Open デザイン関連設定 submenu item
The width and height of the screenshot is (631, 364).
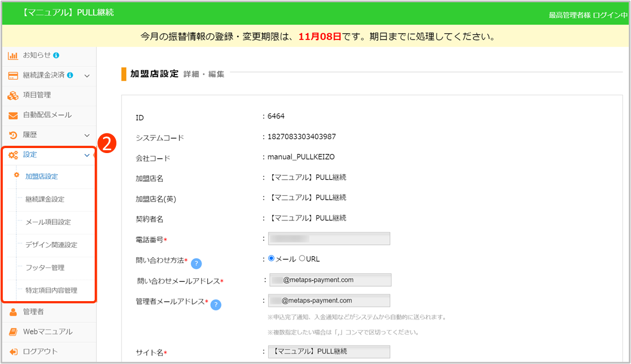pos(51,245)
